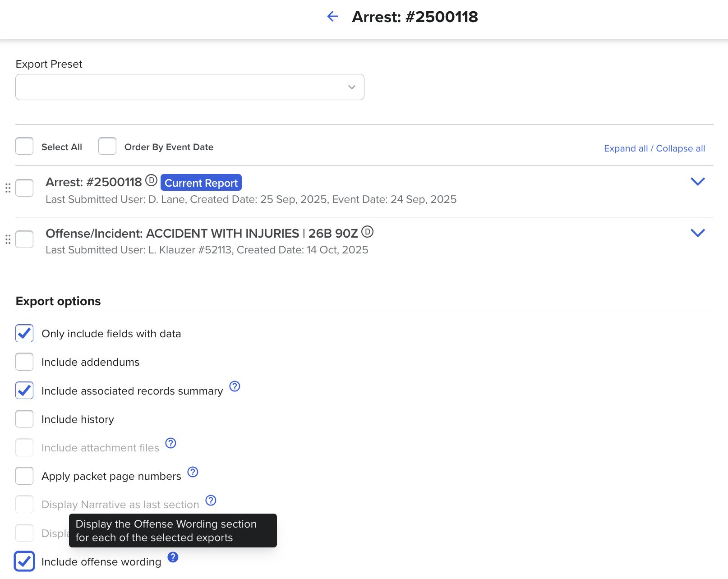
Task: Click help icon next to offense wording
Action: (x=173, y=557)
